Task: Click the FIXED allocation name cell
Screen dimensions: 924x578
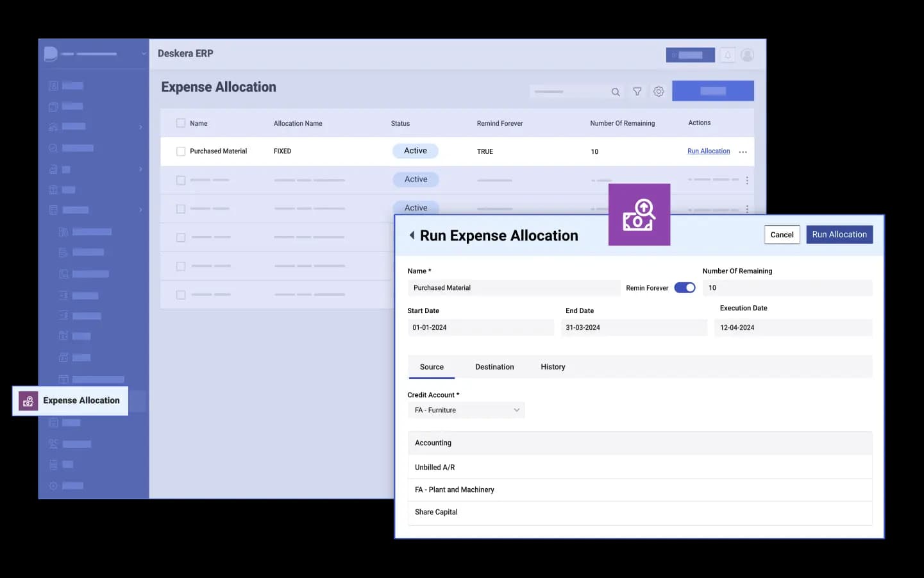Action: tap(282, 151)
